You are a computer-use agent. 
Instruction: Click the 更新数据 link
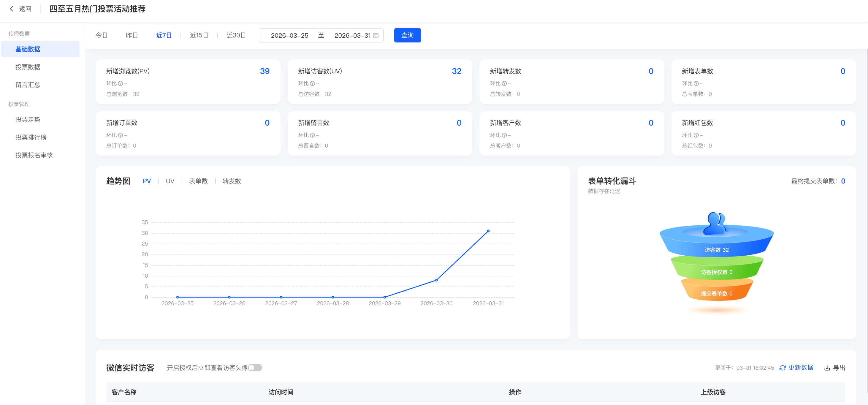(x=801, y=368)
